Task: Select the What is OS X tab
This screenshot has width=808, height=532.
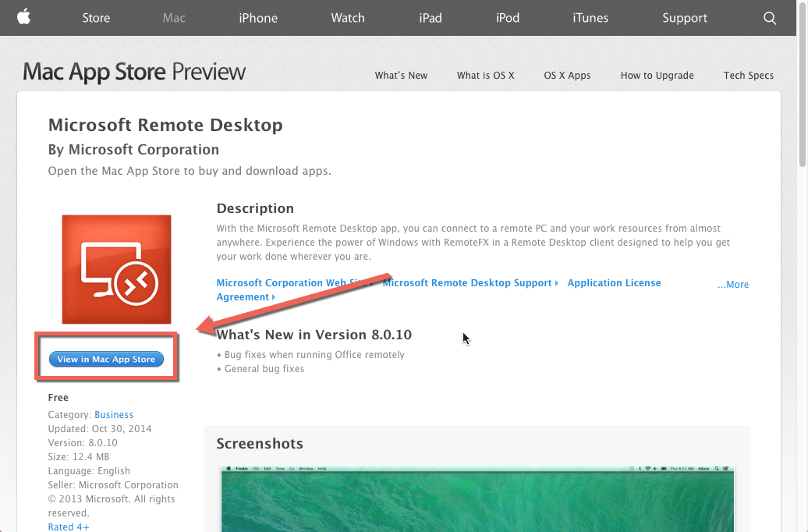Action: tap(485, 75)
